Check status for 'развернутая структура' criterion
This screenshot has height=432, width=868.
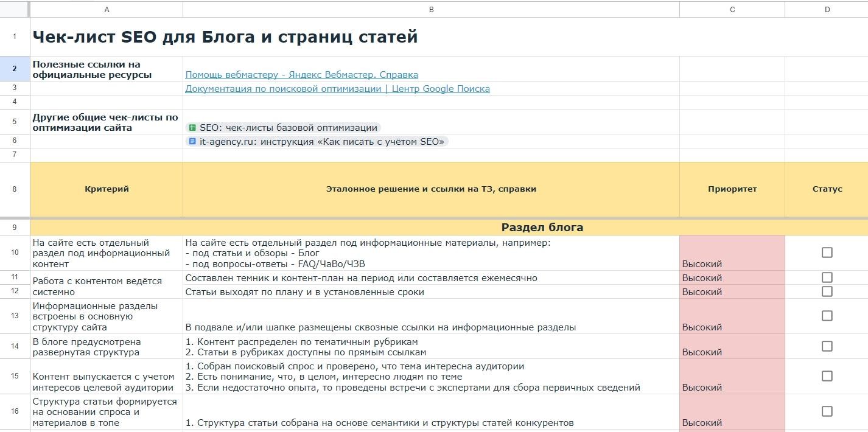point(827,346)
